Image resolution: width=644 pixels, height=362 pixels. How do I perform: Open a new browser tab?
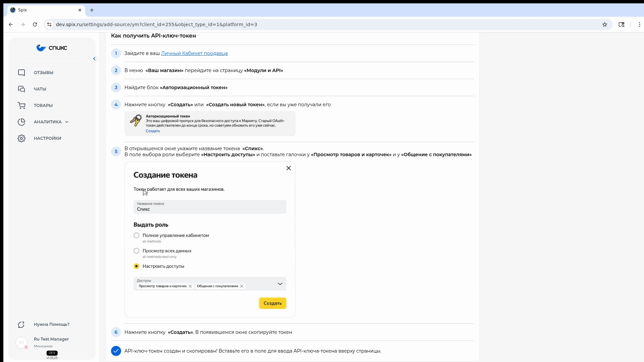tap(92, 10)
